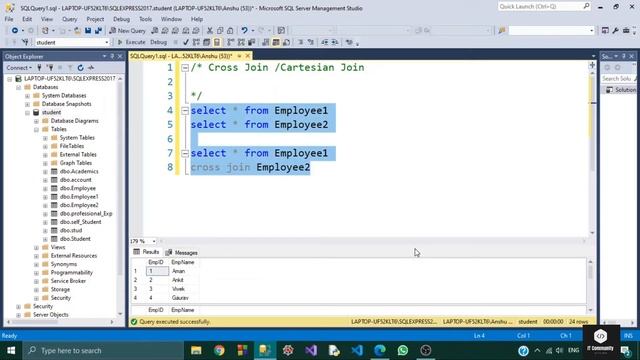Cut selection with the scissors icon
This screenshot has width=640, height=360.
[210, 31]
